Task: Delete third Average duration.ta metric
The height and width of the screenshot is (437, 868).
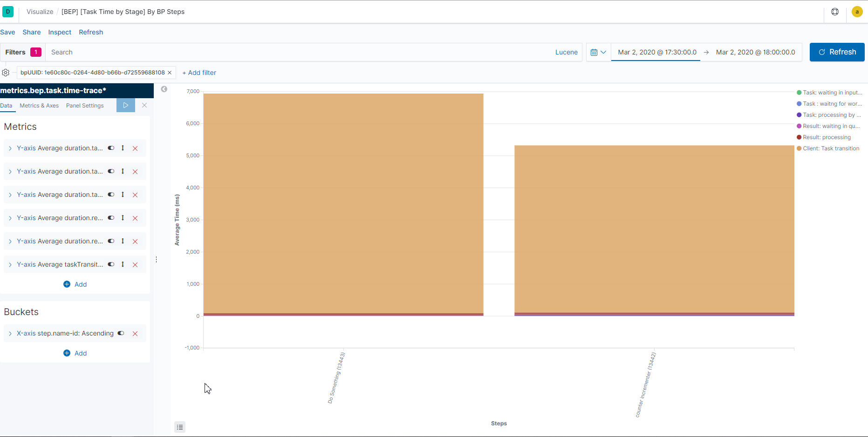Action: pyautogui.click(x=135, y=195)
